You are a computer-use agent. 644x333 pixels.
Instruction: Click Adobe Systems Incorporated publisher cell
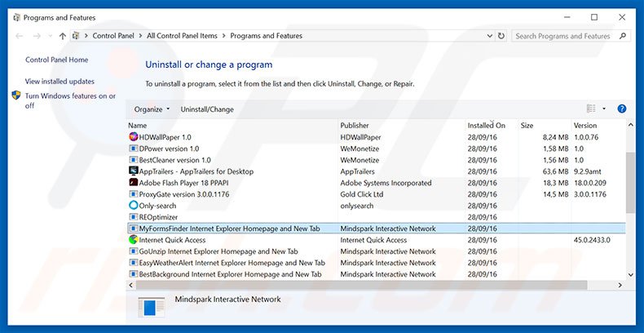(x=386, y=183)
